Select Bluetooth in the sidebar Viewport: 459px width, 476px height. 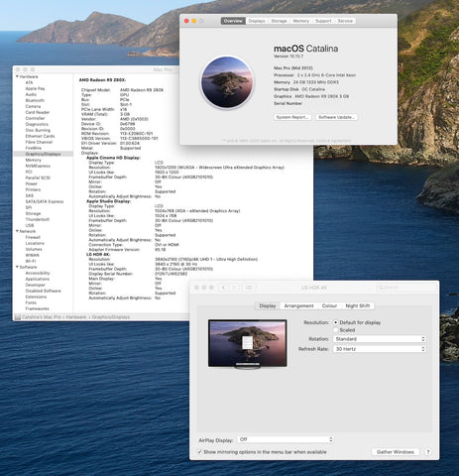tap(35, 100)
